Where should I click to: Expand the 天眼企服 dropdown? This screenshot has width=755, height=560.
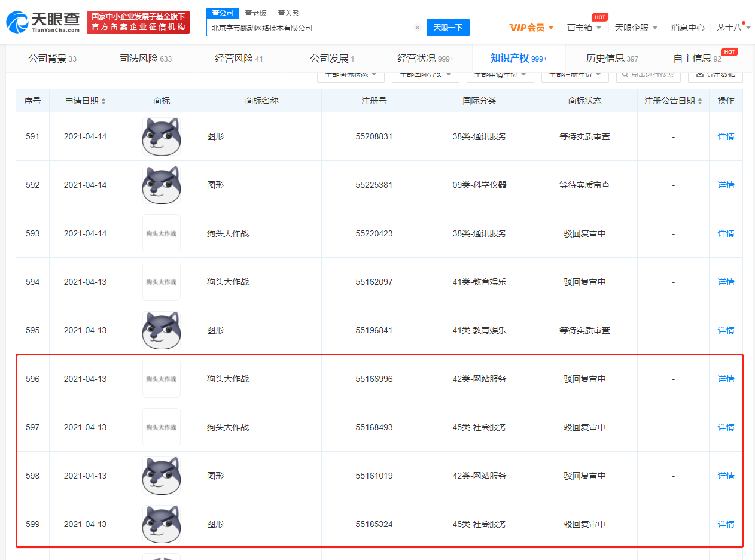point(636,28)
